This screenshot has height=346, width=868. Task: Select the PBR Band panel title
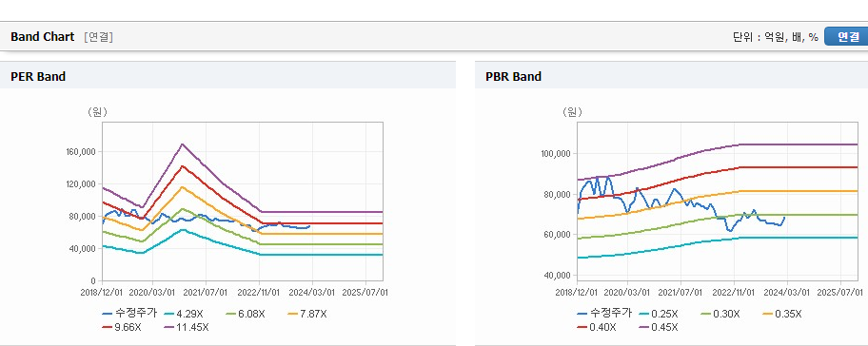513,76
